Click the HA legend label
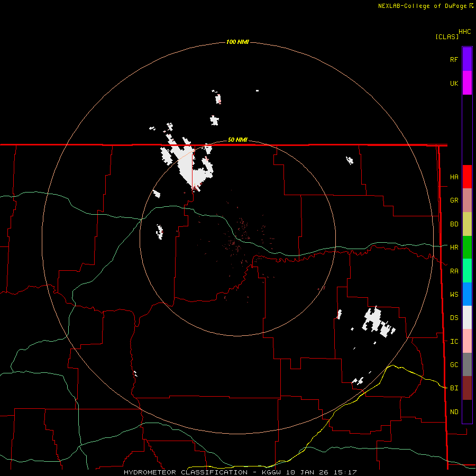Screen dimensions: 476x476 454,177
